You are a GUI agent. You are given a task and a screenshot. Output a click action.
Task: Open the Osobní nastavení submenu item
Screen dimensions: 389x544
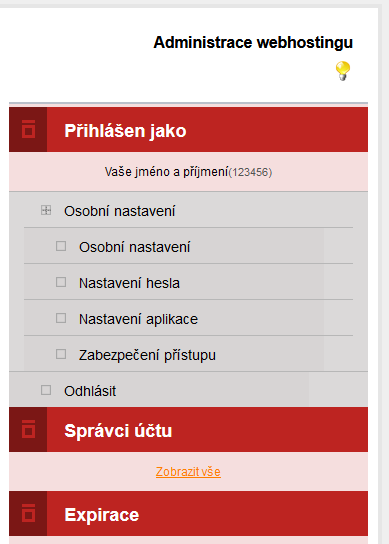(134, 247)
